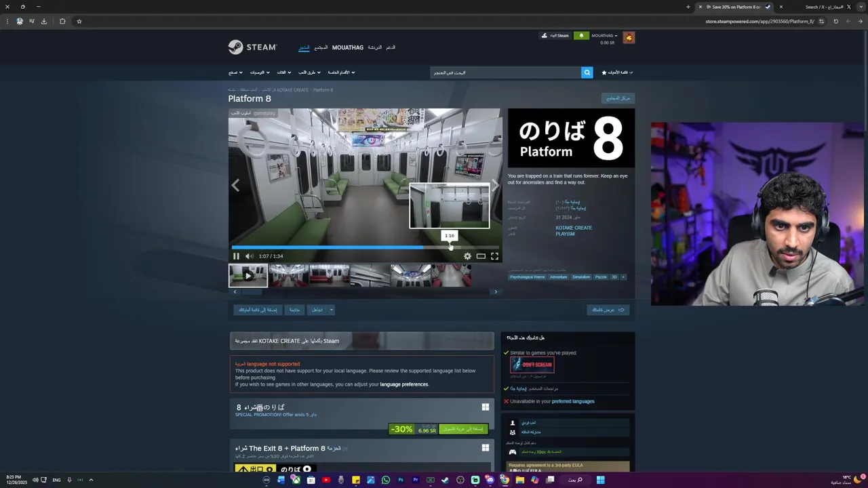
Task: Click the DON'T SCREAM game thumbnail
Action: [x=532, y=365]
